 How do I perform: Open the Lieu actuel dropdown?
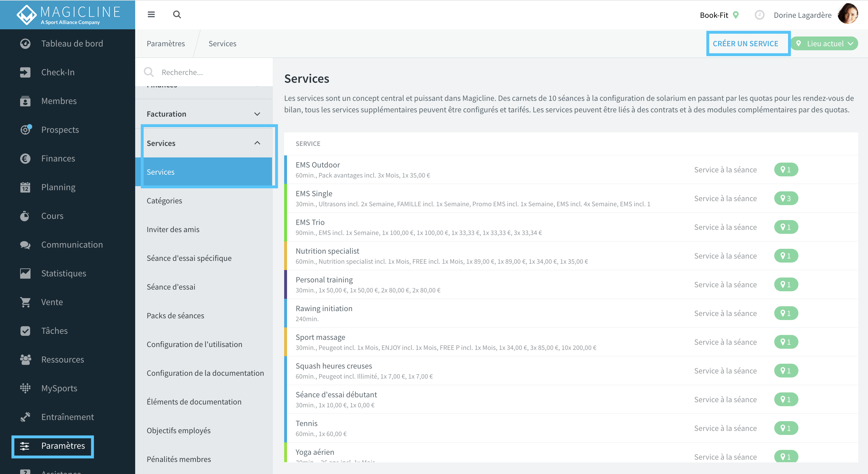pyautogui.click(x=824, y=44)
